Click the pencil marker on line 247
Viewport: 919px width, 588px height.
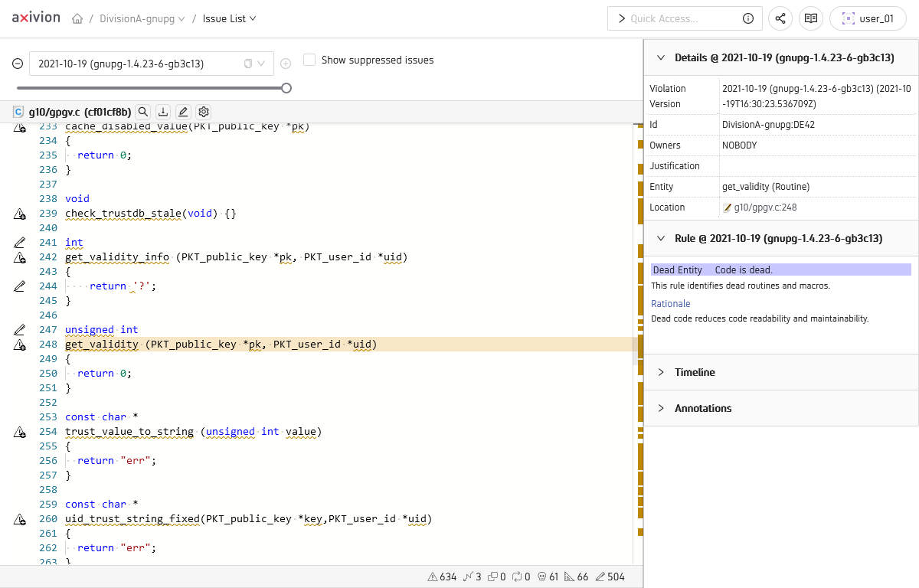[21, 330]
